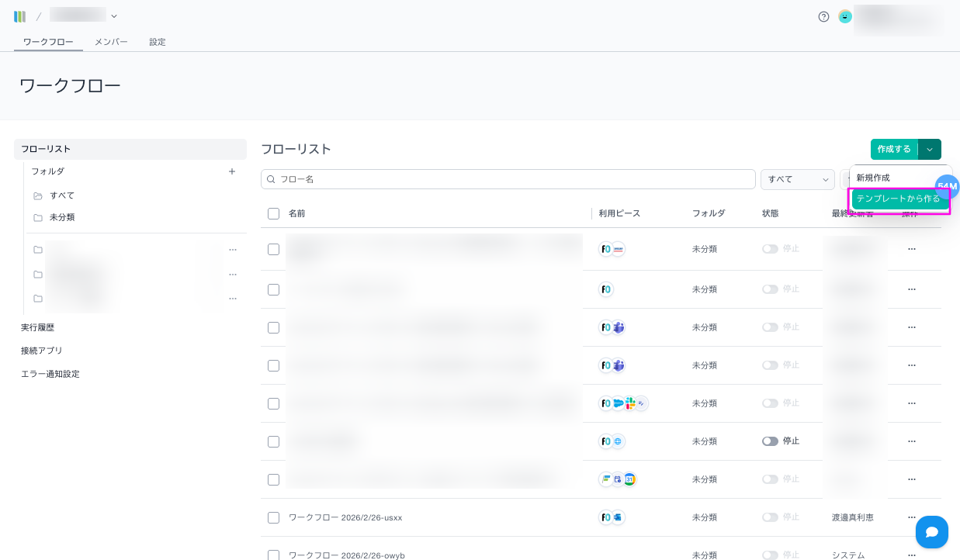Screen dimensions: 960x560
Task: Select テンプレートから作る menu item
Action: click(x=898, y=199)
